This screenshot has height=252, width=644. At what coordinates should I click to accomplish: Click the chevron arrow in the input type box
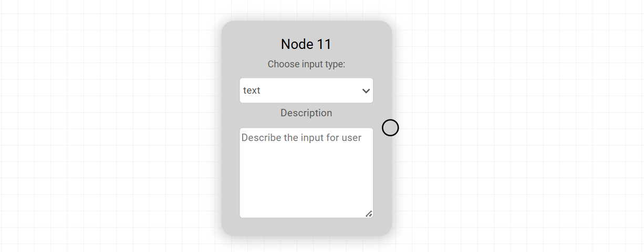[366, 90]
